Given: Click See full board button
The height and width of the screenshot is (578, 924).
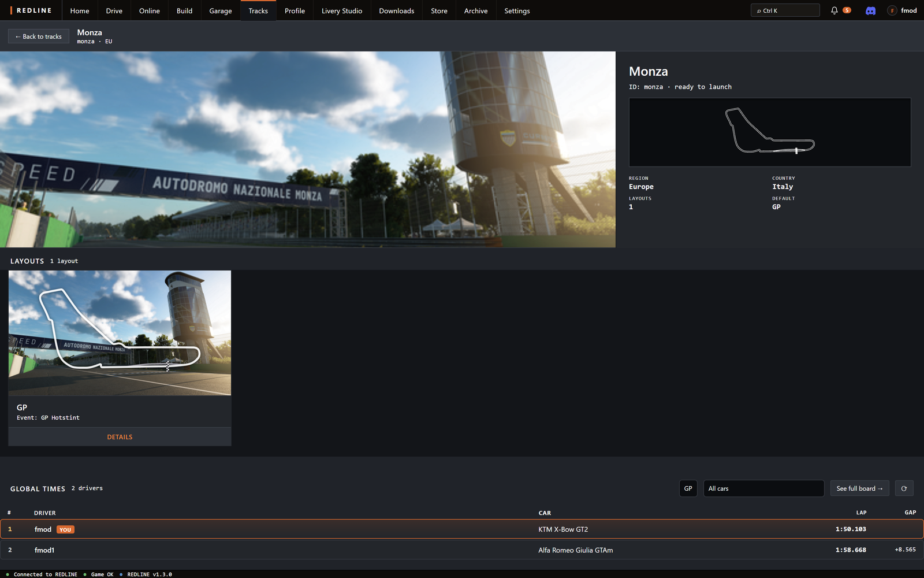Looking at the screenshot, I should point(859,488).
